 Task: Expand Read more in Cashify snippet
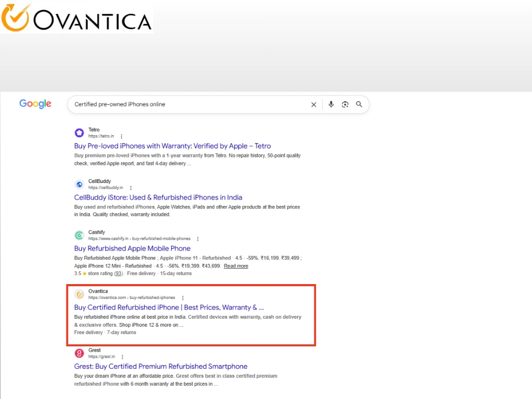[236, 266]
